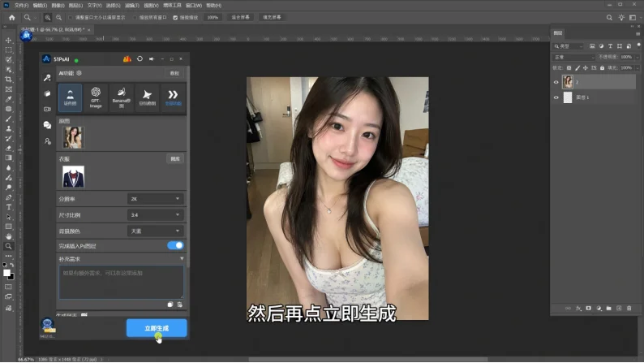Click the lock all icon in the Layers panel
This screenshot has width=644, height=363.
click(x=602, y=68)
